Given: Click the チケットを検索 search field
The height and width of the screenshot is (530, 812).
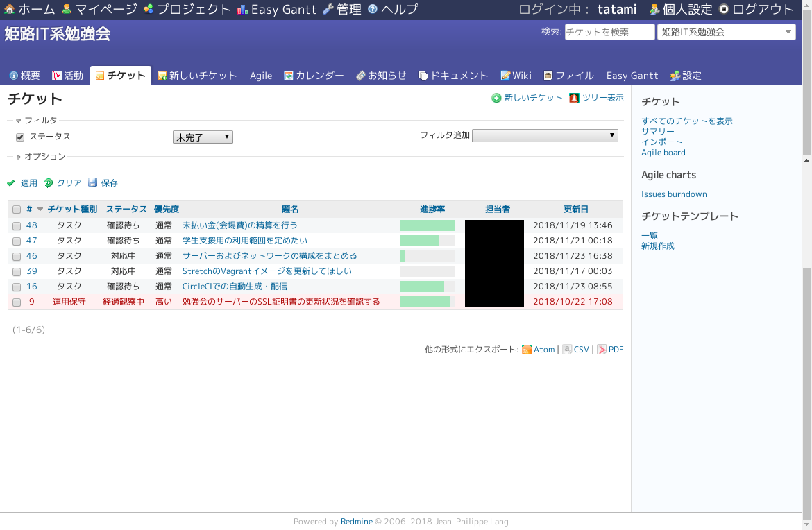Looking at the screenshot, I should click(609, 31).
